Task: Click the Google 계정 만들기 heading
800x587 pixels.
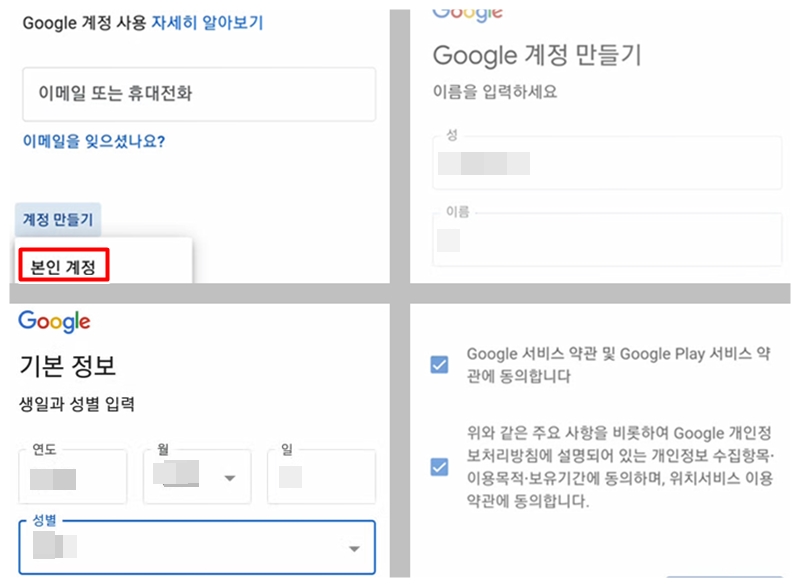Action: point(537,55)
